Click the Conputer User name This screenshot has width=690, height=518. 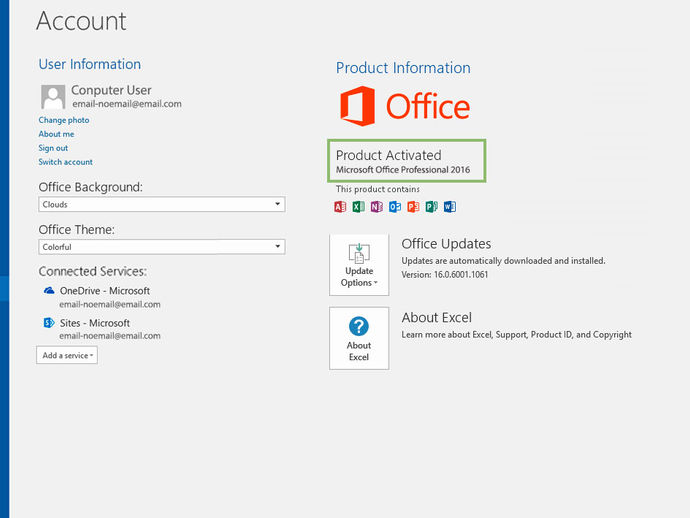coord(111,90)
